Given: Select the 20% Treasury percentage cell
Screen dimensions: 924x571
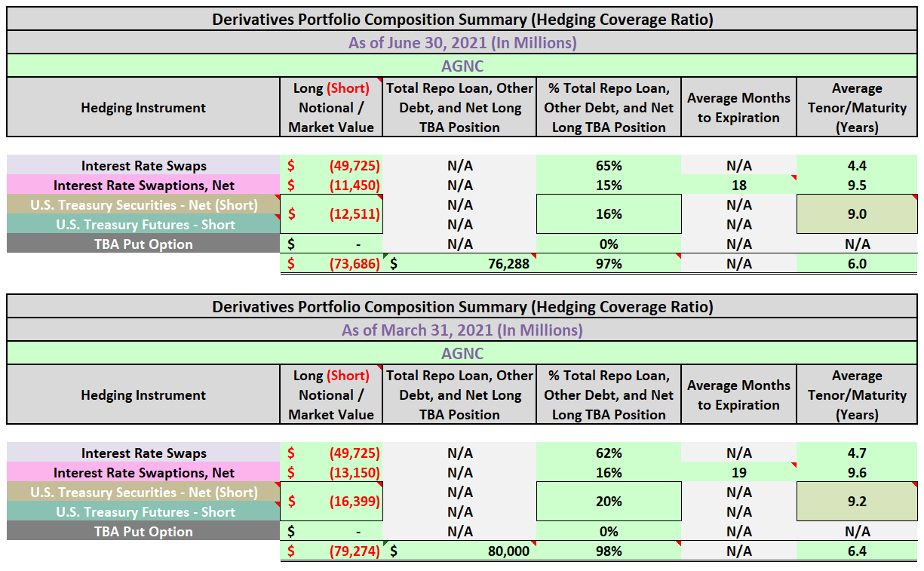Looking at the screenshot, I should (609, 502).
